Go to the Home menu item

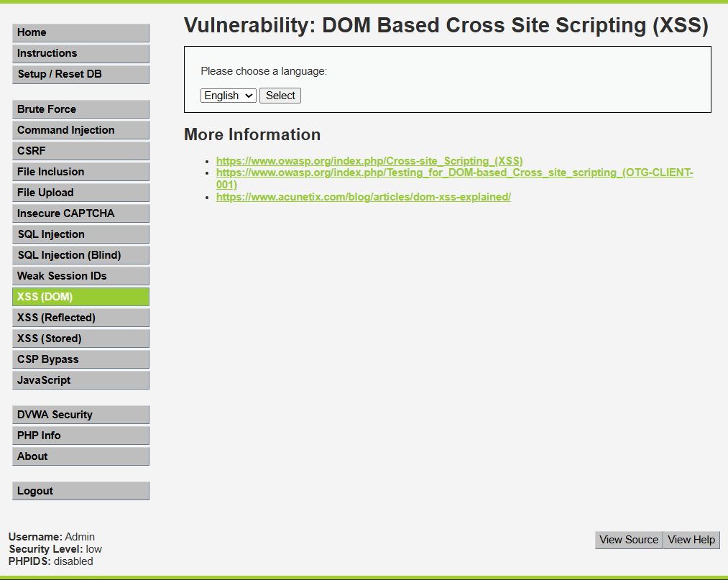pos(80,32)
